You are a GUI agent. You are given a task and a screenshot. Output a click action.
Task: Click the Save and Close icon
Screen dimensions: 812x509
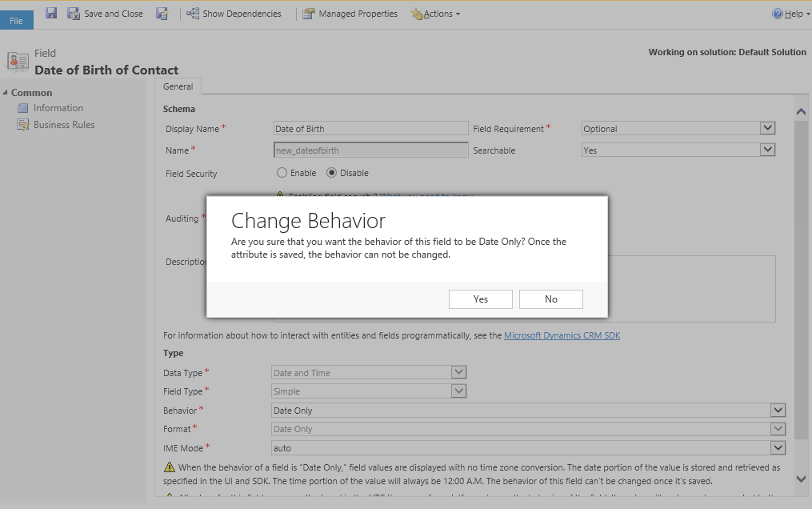74,14
